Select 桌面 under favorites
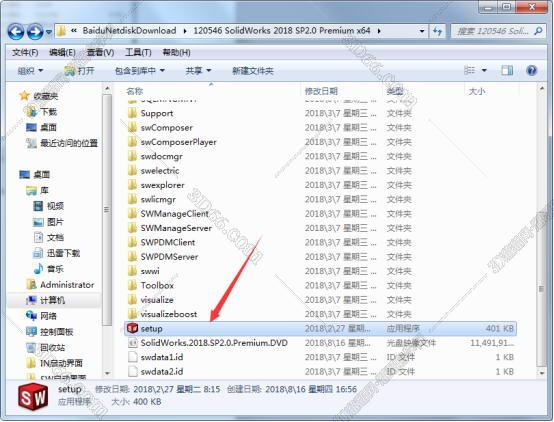554x422 pixels. (48, 127)
